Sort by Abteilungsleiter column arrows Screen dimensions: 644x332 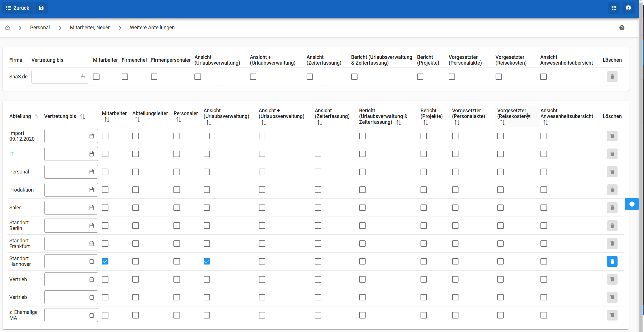(137, 120)
